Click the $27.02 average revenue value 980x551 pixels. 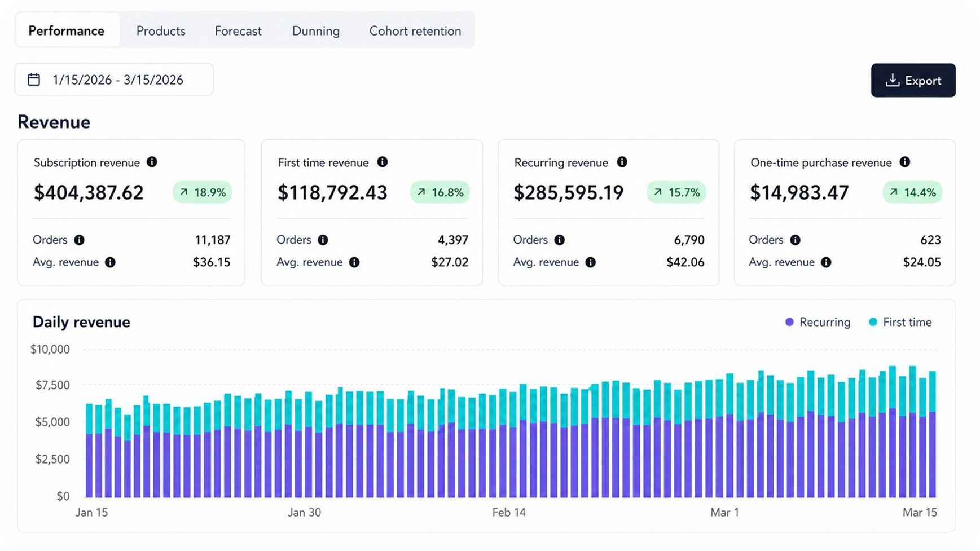(x=450, y=262)
